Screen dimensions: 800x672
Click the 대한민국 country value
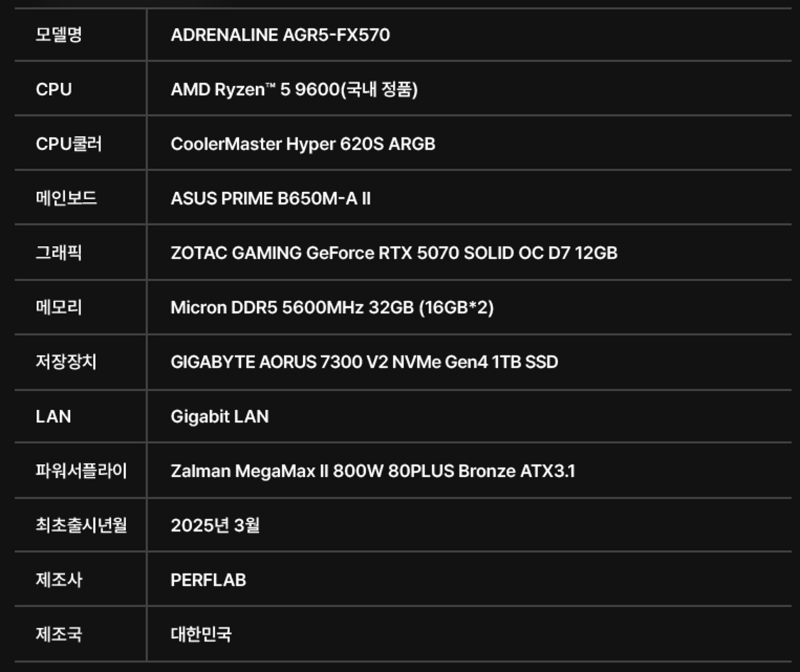(x=201, y=634)
